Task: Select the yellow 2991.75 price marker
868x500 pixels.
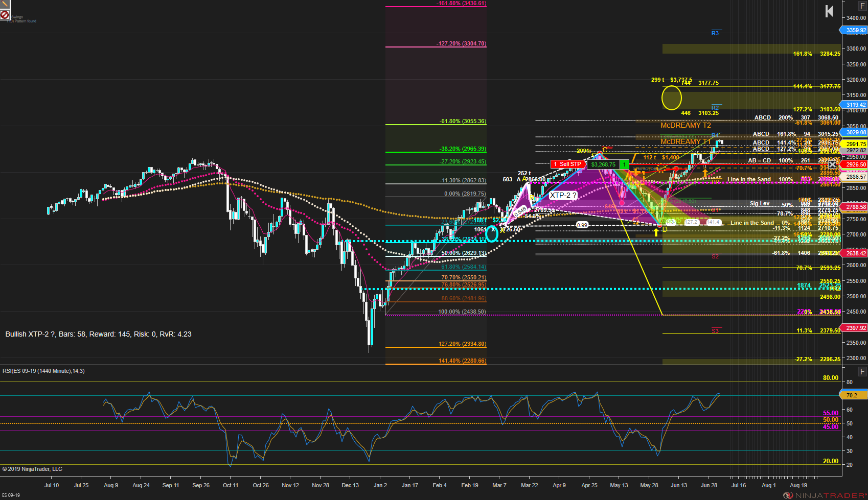Action: [x=854, y=144]
